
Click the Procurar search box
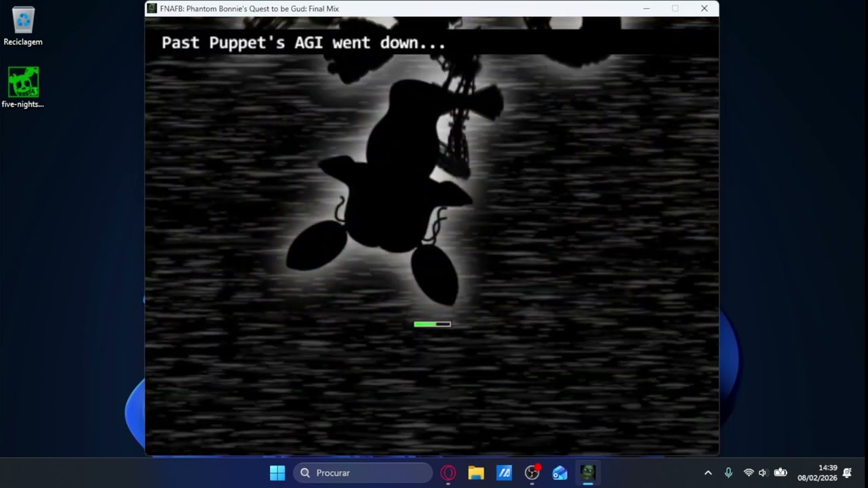click(363, 473)
